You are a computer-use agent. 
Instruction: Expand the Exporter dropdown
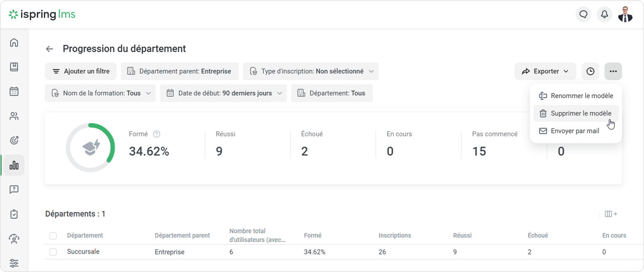[x=545, y=72]
